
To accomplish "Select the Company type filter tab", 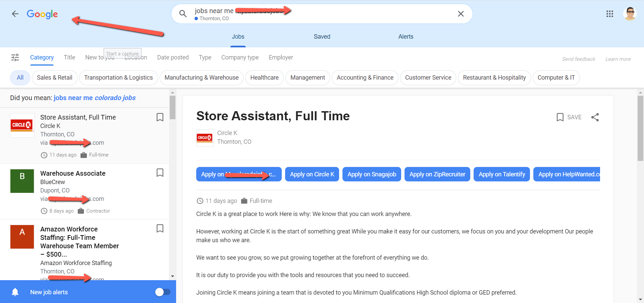I will click(x=240, y=57).
